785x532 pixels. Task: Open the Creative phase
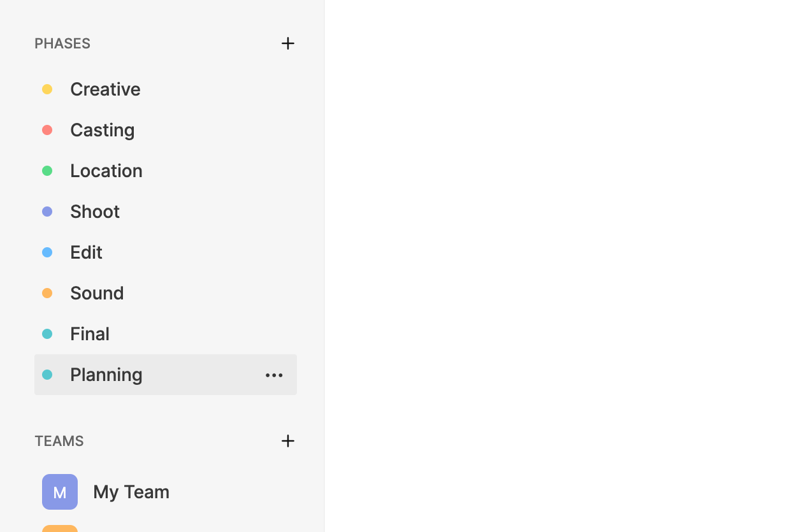point(105,89)
